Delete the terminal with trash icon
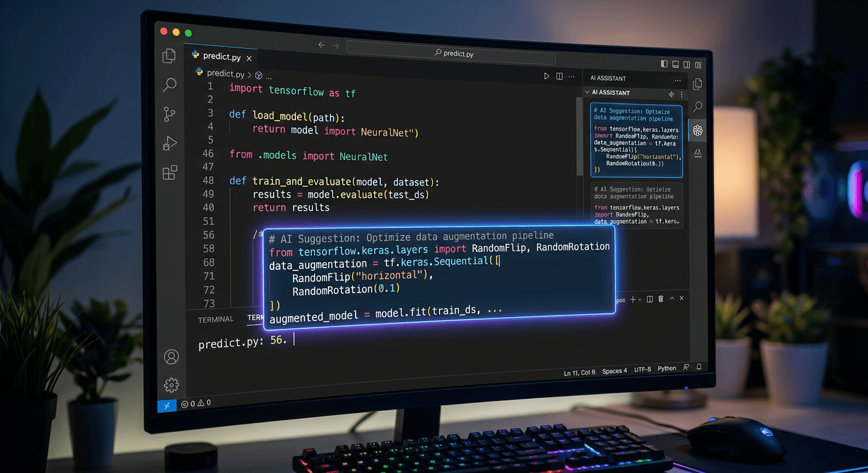Viewport: 868px width, 473px height. tap(661, 299)
